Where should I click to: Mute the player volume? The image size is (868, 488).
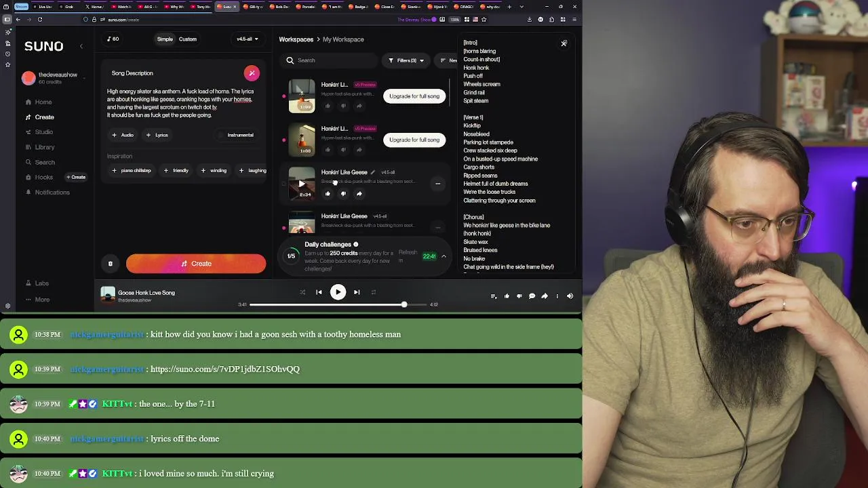[x=570, y=296]
